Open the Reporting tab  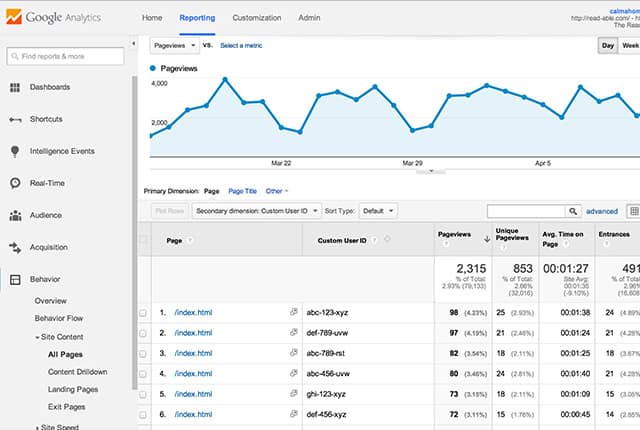click(x=197, y=18)
